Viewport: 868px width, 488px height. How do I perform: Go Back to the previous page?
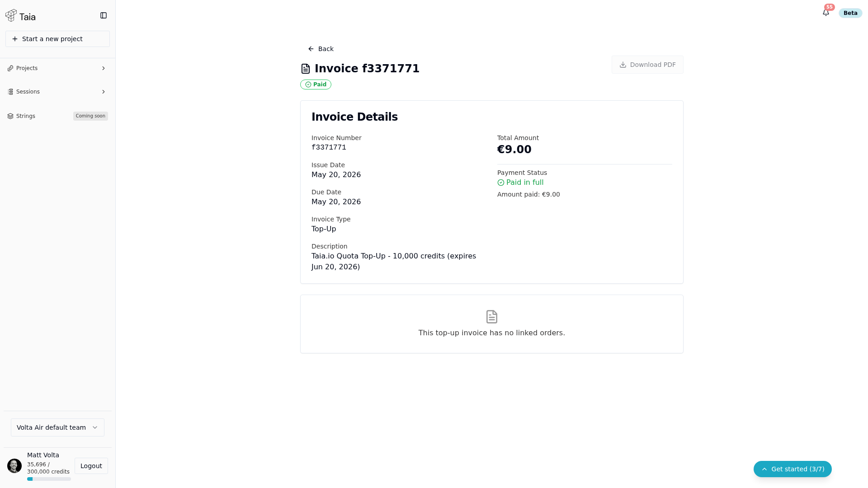pos(321,49)
